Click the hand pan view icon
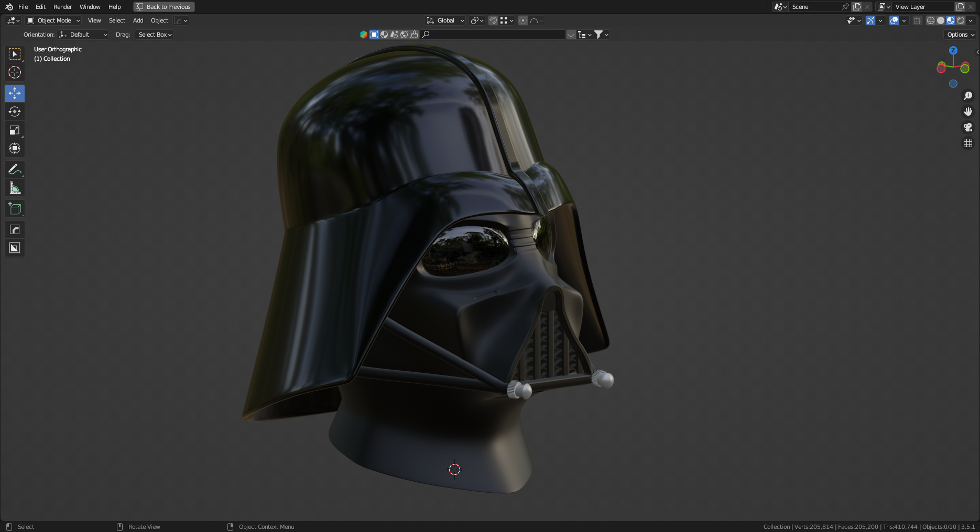 pos(968,112)
